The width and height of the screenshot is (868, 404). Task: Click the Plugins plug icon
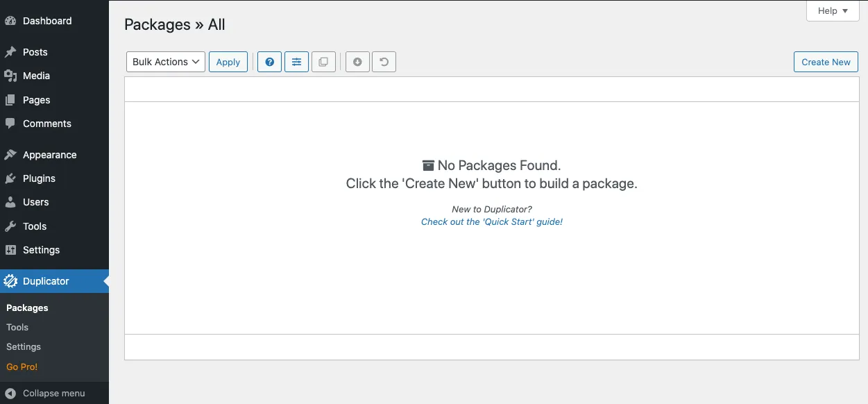click(10, 178)
